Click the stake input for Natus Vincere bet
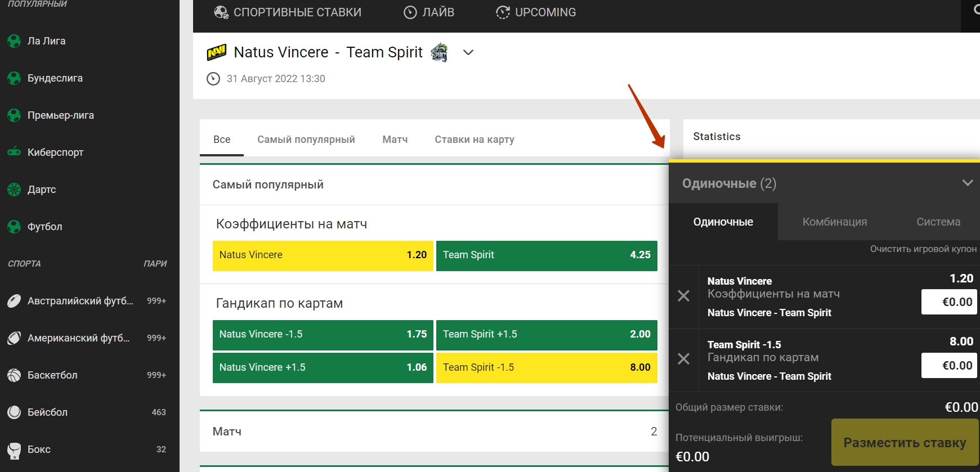The image size is (980, 472). coord(948,302)
